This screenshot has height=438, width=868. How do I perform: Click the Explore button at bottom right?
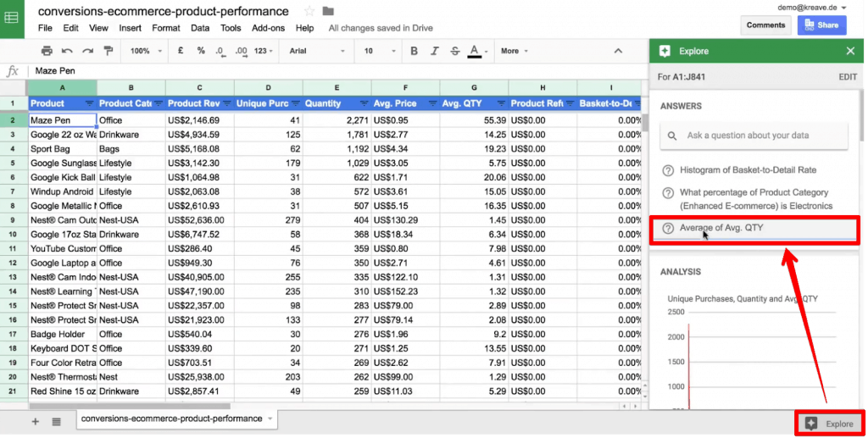pyautogui.click(x=829, y=424)
